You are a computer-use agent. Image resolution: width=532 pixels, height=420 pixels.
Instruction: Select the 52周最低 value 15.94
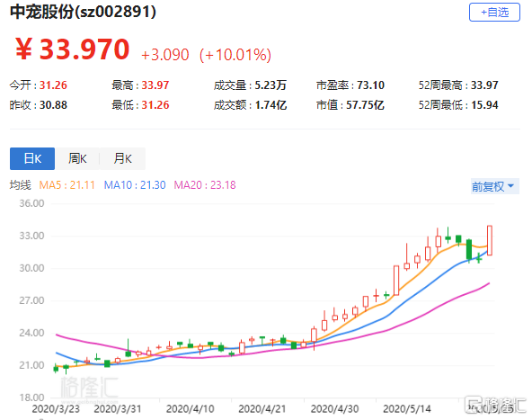pyautogui.click(x=484, y=105)
